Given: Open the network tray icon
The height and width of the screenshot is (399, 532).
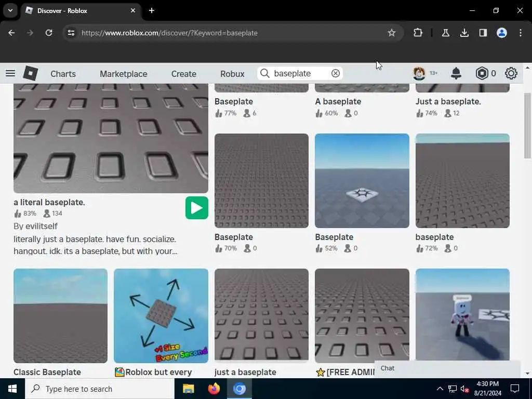Looking at the screenshot, I should tap(453, 389).
